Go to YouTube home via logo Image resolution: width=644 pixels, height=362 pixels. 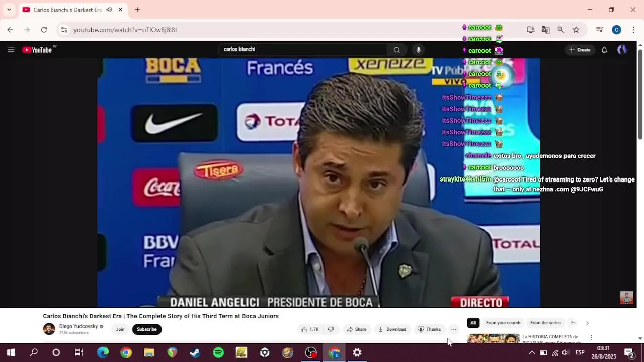[x=37, y=50]
